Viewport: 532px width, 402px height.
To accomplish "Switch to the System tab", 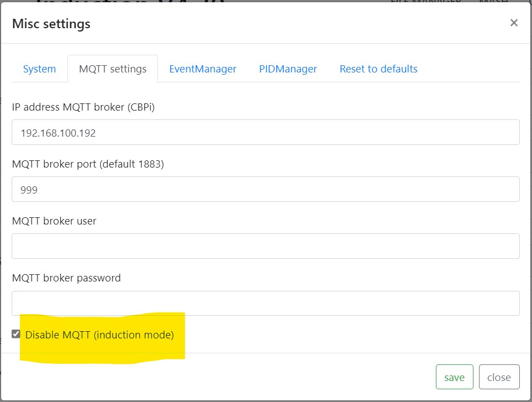I will [x=39, y=69].
